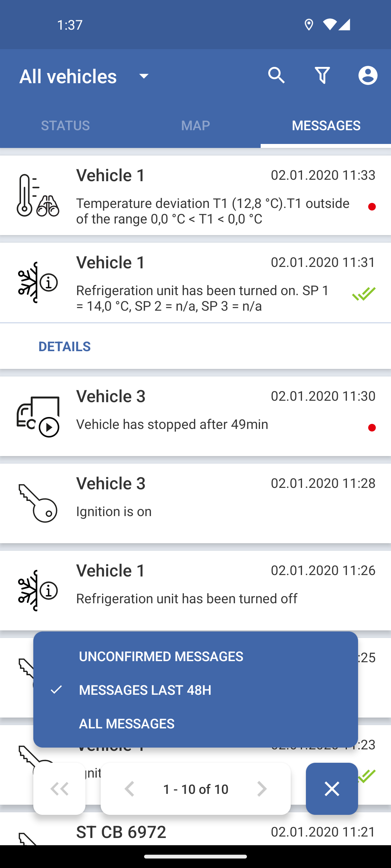The image size is (391, 868).
Task: Open the user account profile icon
Action: tap(368, 76)
